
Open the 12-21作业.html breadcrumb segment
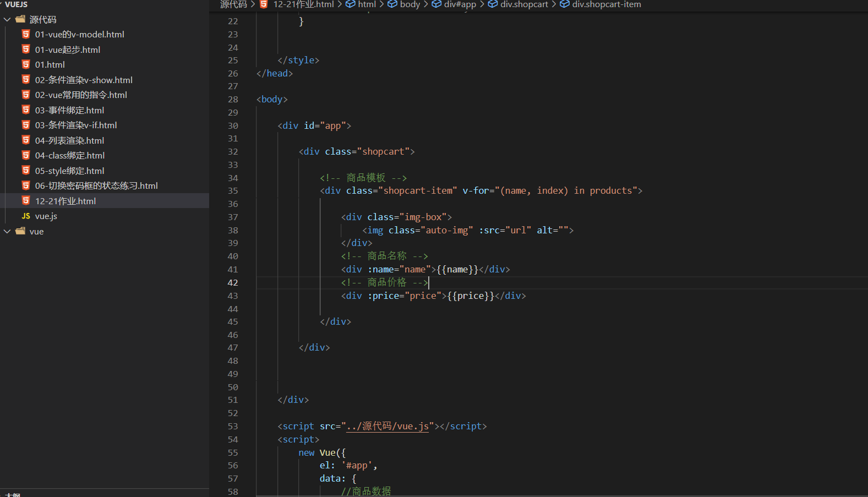[303, 4]
